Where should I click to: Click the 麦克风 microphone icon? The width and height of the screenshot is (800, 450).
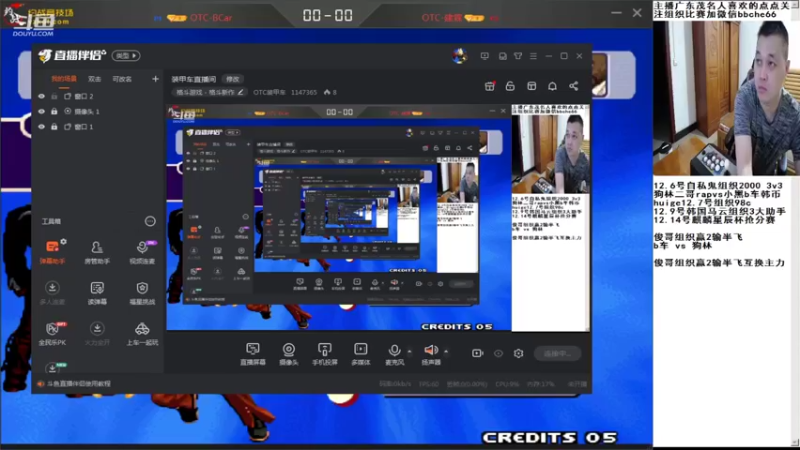click(x=394, y=350)
